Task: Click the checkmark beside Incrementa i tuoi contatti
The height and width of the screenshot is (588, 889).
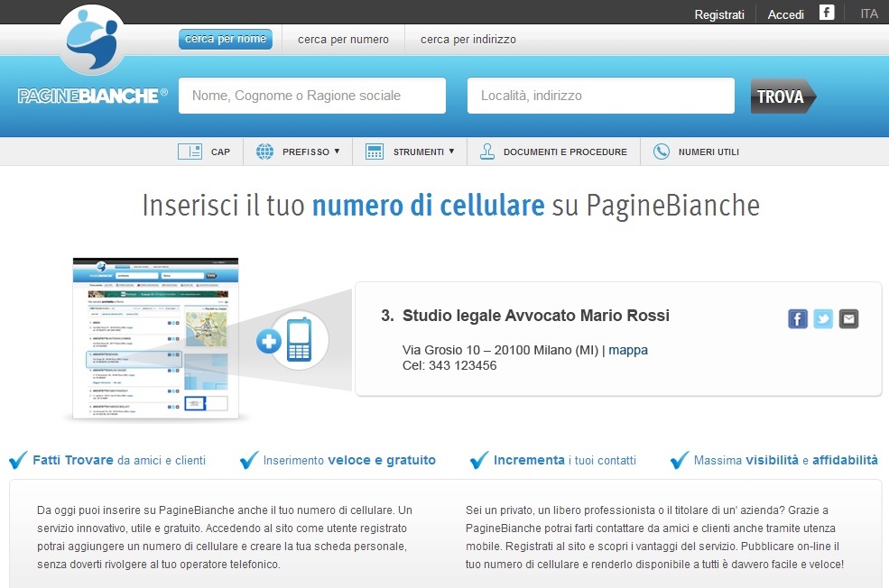Action: click(x=479, y=460)
